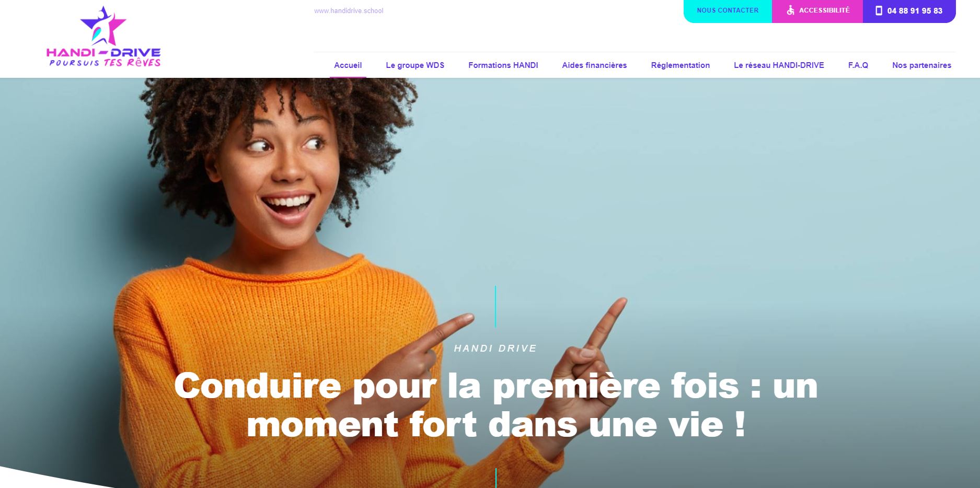Click the Poursuis tes rêves slogan

tap(105, 63)
